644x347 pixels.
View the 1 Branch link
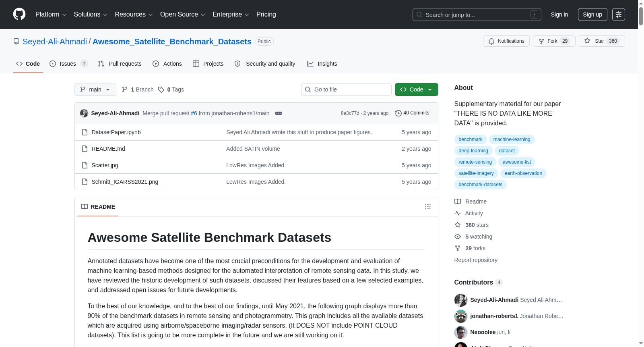(138, 89)
